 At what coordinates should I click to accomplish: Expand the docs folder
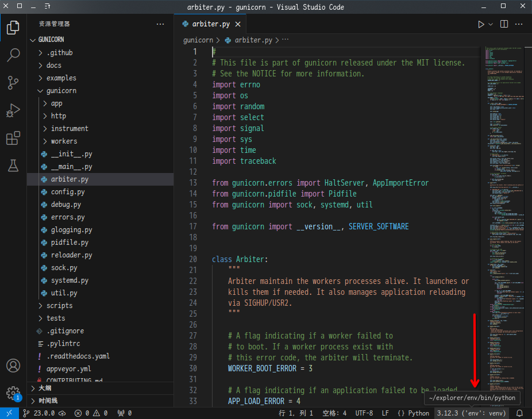pos(54,66)
